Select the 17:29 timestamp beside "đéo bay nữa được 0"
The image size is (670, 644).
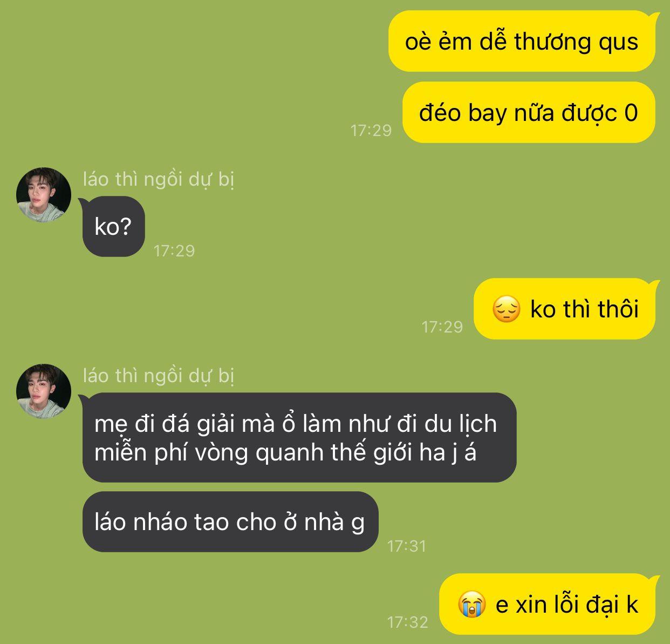pos(371,130)
